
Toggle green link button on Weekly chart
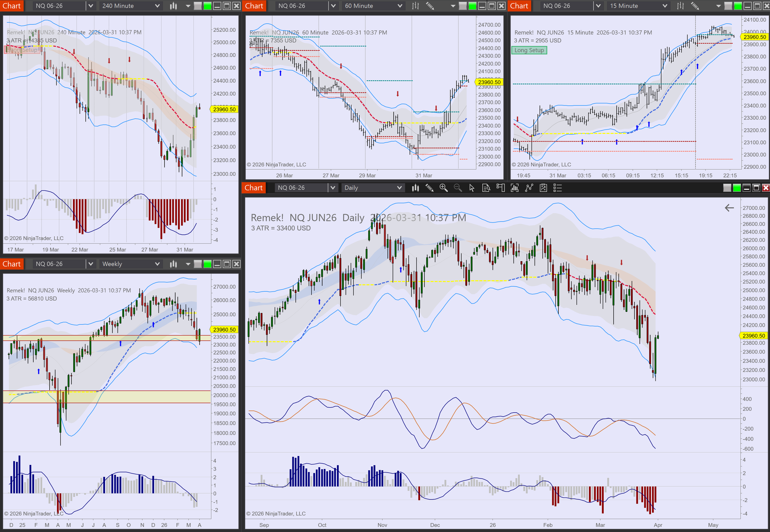coord(207,264)
